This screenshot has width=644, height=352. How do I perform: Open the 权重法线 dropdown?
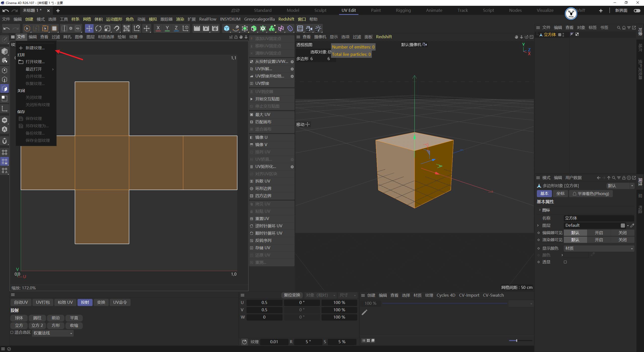pos(52,333)
